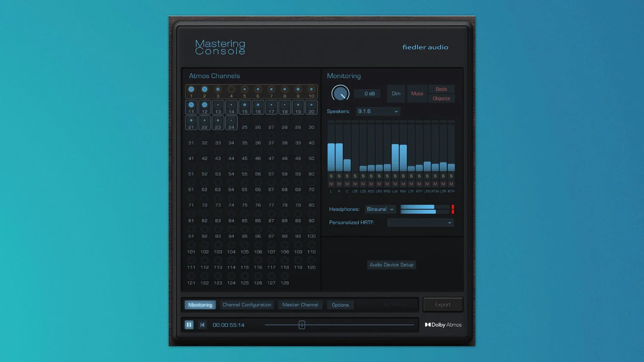Click the Audio Device Setup button

point(391,265)
